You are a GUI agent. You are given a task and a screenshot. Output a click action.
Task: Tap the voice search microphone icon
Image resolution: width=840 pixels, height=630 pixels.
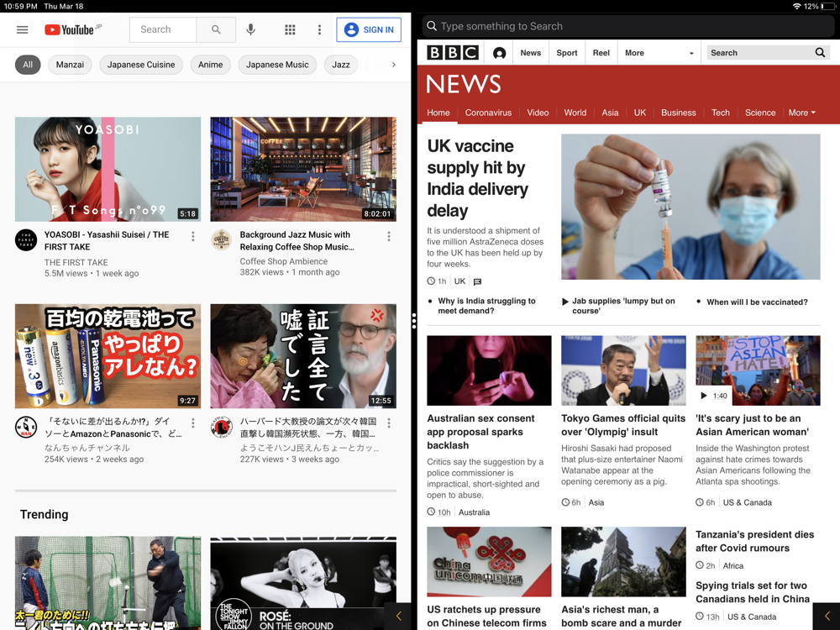pyautogui.click(x=250, y=29)
